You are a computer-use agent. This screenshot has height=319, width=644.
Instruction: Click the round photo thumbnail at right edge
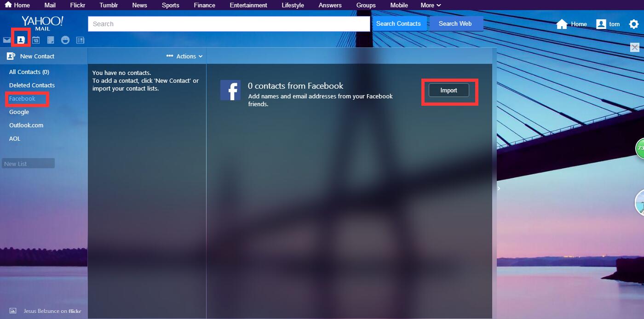click(x=640, y=202)
